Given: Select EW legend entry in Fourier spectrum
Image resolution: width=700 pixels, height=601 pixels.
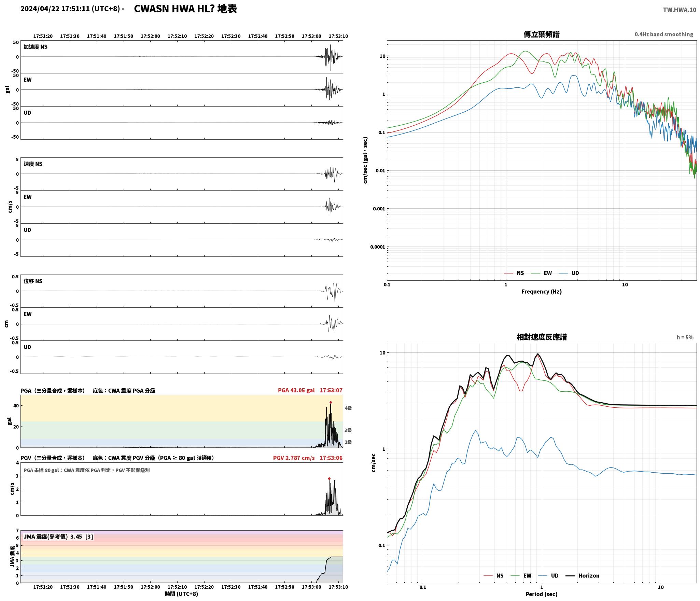Looking at the screenshot, I should 542,273.
